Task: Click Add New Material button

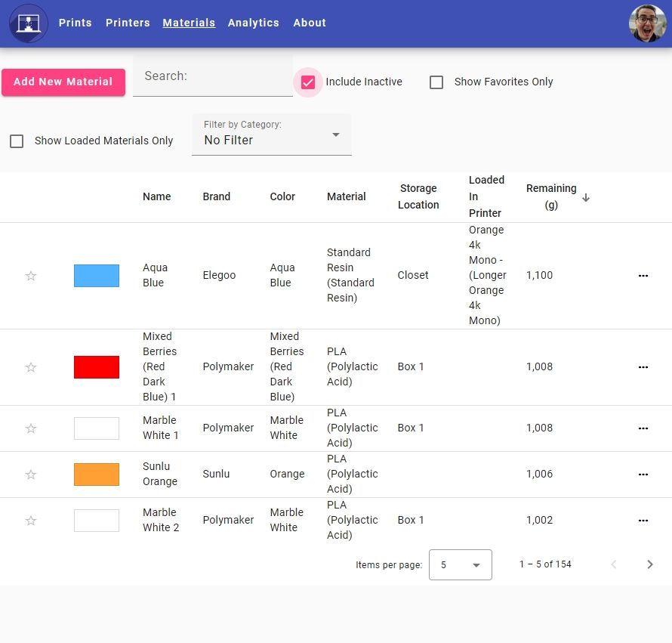Action: (63, 82)
